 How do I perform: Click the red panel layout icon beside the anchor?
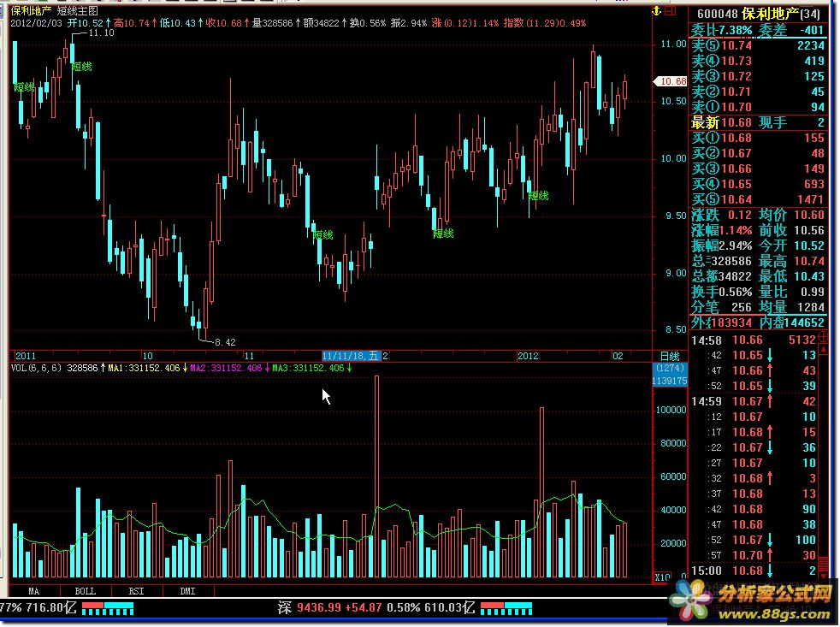[670, 10]
